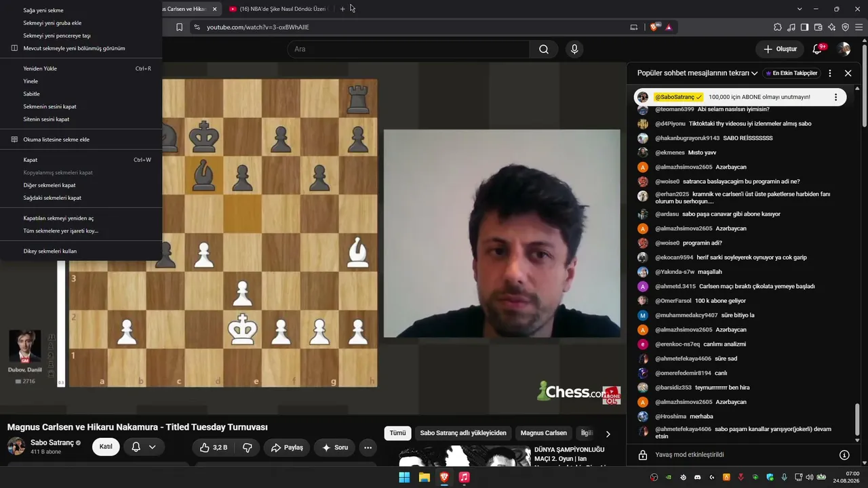The image size is (868, 488).
Task: Select 'Diğer sekmeleri kapat'
Action: tap(81, 185)
